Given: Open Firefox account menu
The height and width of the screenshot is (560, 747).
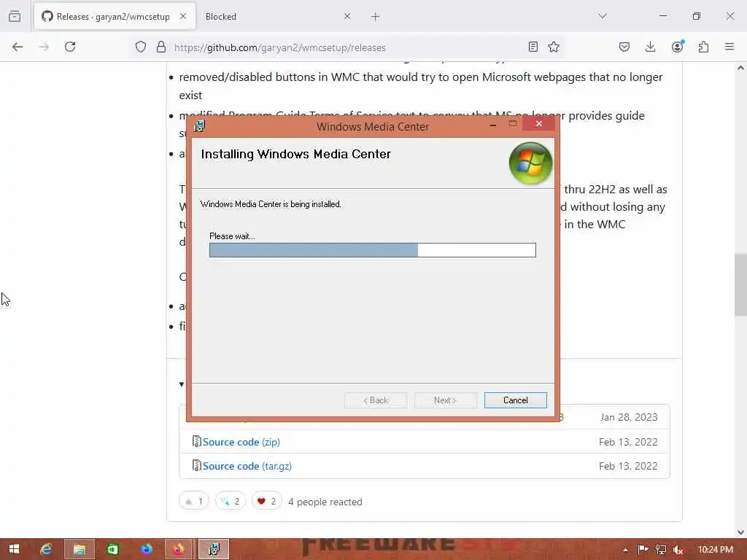Looking at the screenshot, I should pyautogui.click(x=678, y=47).
